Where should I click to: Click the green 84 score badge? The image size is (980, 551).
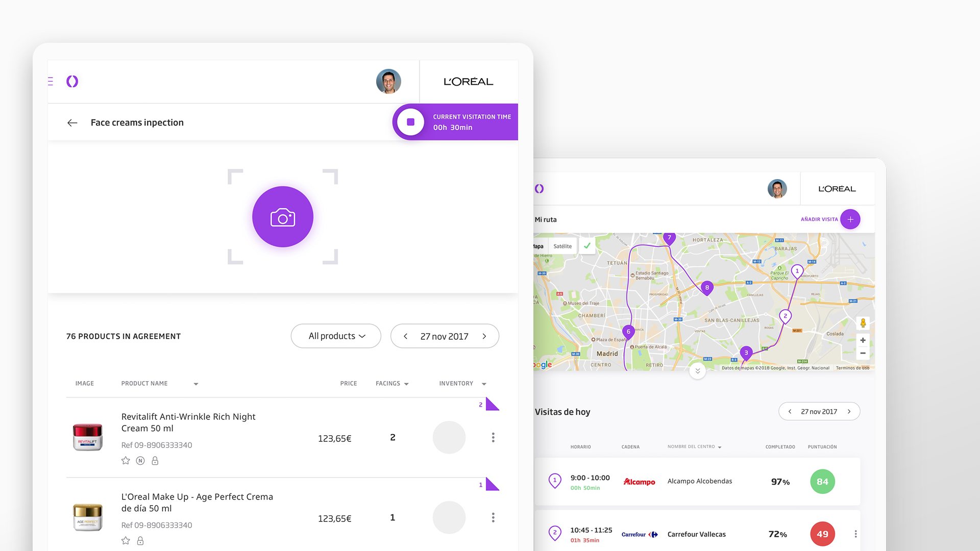[x=822, y=482]
